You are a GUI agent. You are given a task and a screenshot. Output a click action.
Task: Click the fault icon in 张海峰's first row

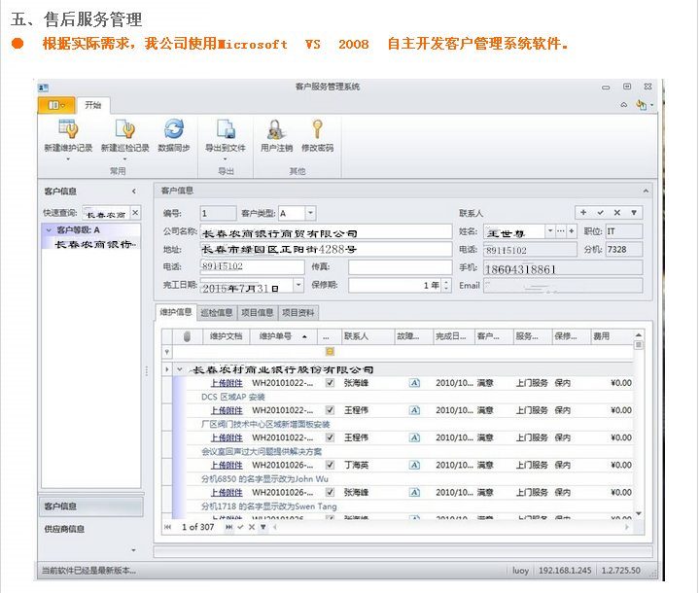[x=414, y=383]
